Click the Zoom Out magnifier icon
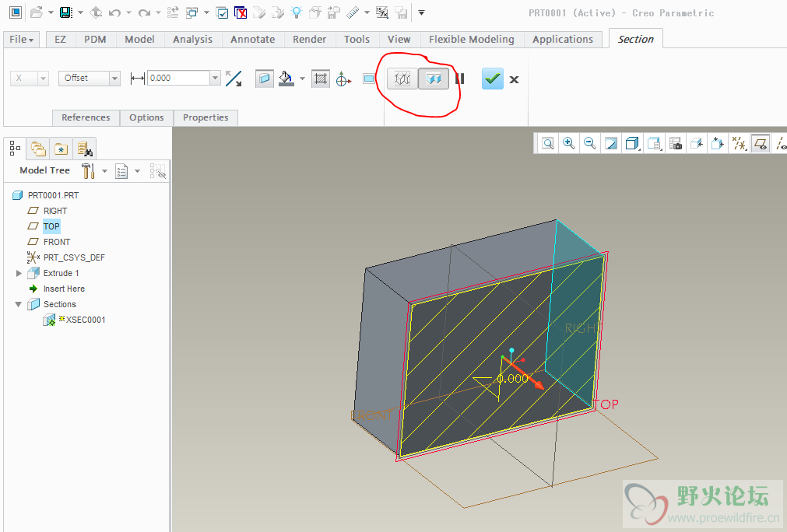This screenshot has width=787, height=532. [x=590, y=143]
